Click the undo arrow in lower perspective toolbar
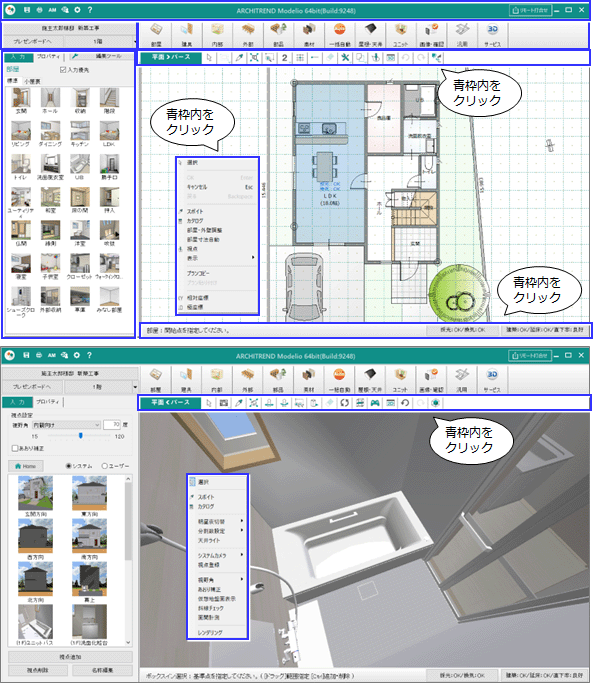595x683 pixels. point(405,403)
